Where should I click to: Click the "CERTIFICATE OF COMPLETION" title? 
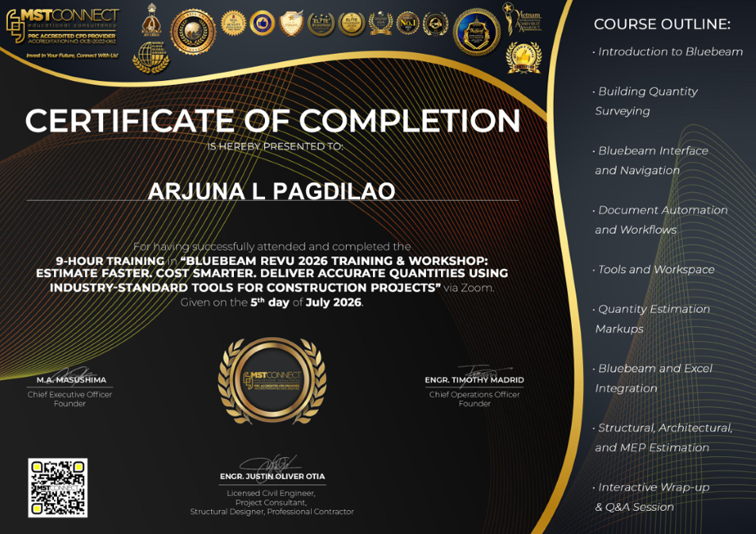pyautogui.click(x=273, y=121)
